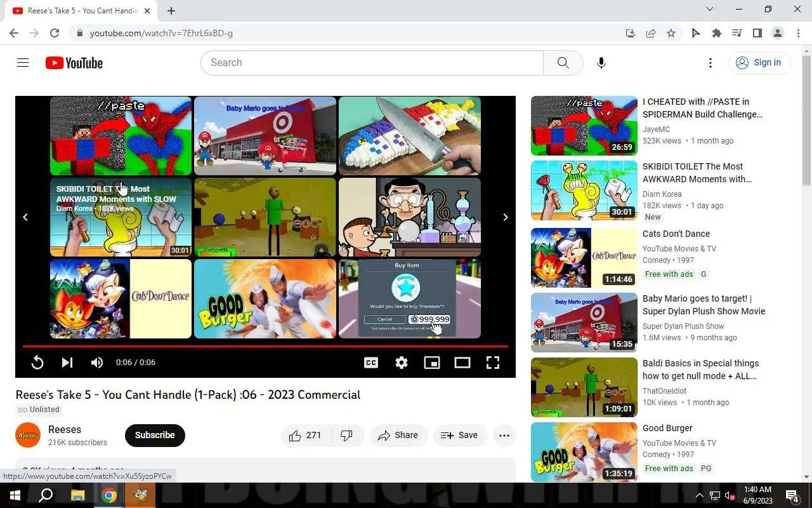Viewport: 812px width, 508px height.
Task: Click the Super Dylan Plush Show channel name
Action: [x=683, y=326]
